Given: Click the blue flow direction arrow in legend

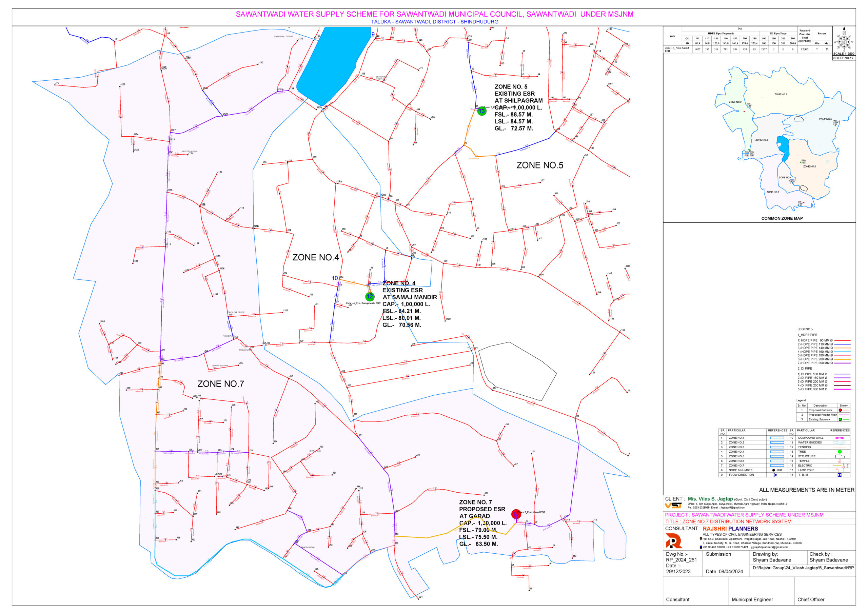Looking at the screenshot, I should pos(775,475).
